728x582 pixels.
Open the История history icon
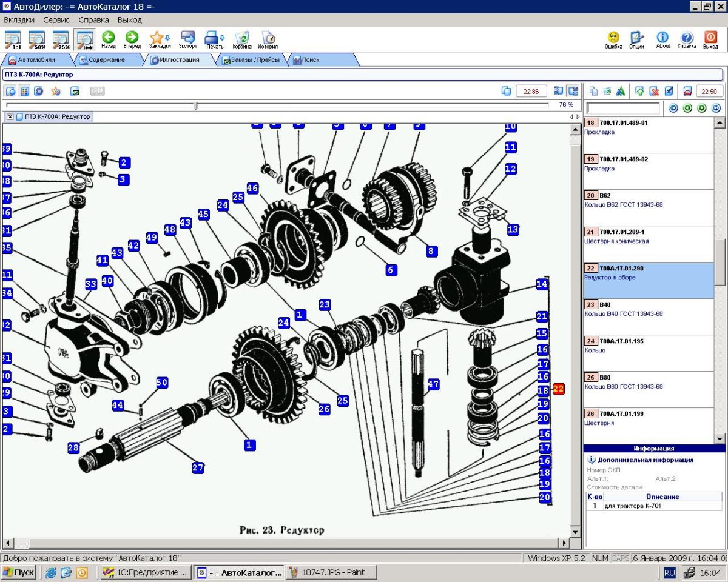tap(268, 39)
